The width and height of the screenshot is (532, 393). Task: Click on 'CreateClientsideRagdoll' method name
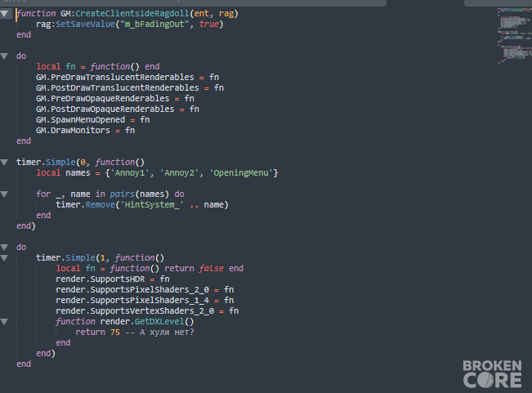(x=132, y=14)
